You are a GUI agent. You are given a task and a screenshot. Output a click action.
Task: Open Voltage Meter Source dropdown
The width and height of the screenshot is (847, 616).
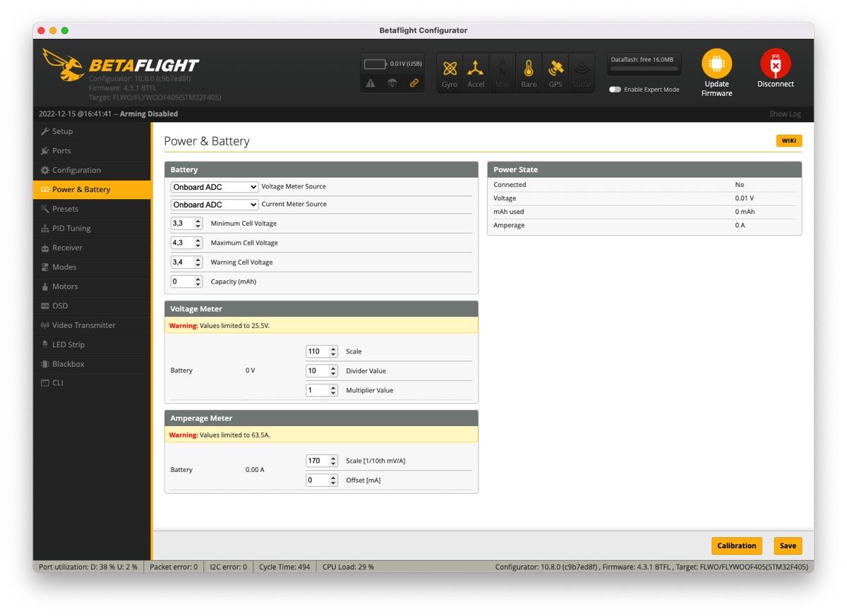pyautogui.click(x=215, y=187)
